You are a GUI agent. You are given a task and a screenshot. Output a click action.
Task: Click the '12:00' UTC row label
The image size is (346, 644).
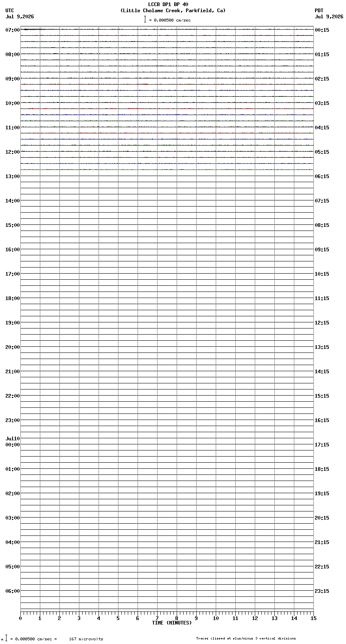[x=13, y=152]
